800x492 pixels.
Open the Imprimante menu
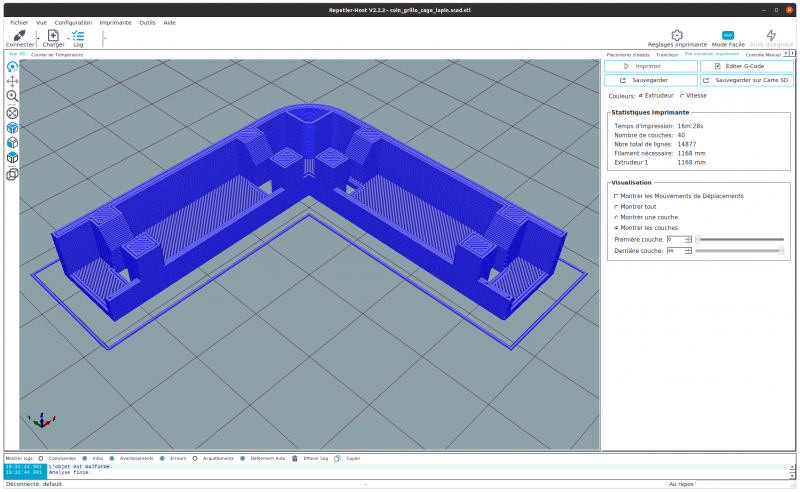(x=115, y=22)
